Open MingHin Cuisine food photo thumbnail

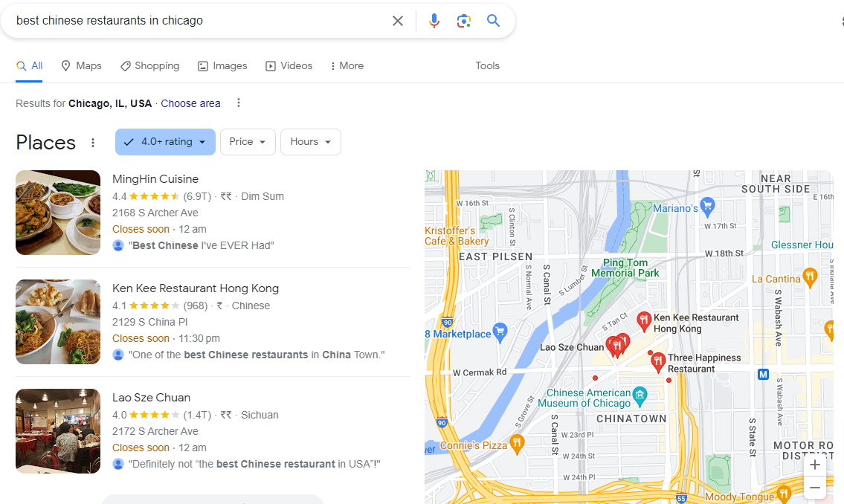coord(58,213)
